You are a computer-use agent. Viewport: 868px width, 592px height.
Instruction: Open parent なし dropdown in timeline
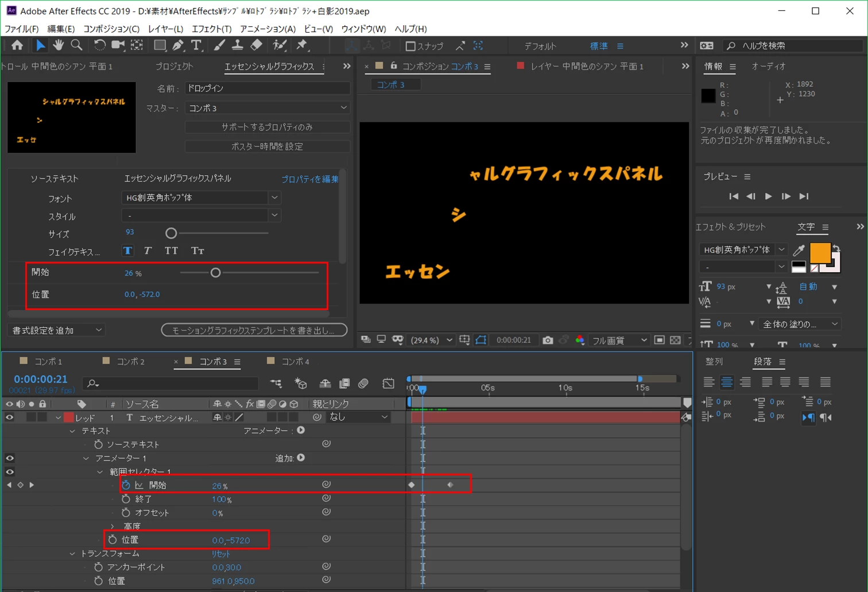tap(358, 417)
